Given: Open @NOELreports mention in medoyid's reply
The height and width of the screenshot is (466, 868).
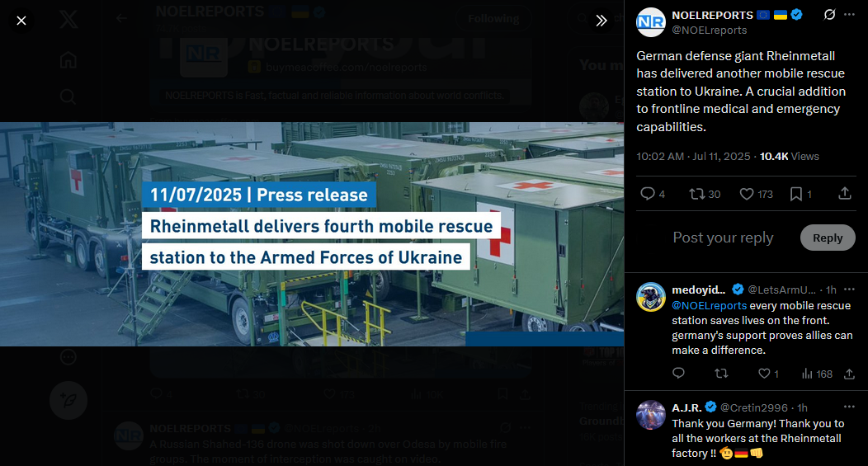Looking at the screenshot, I should (709, 305).
